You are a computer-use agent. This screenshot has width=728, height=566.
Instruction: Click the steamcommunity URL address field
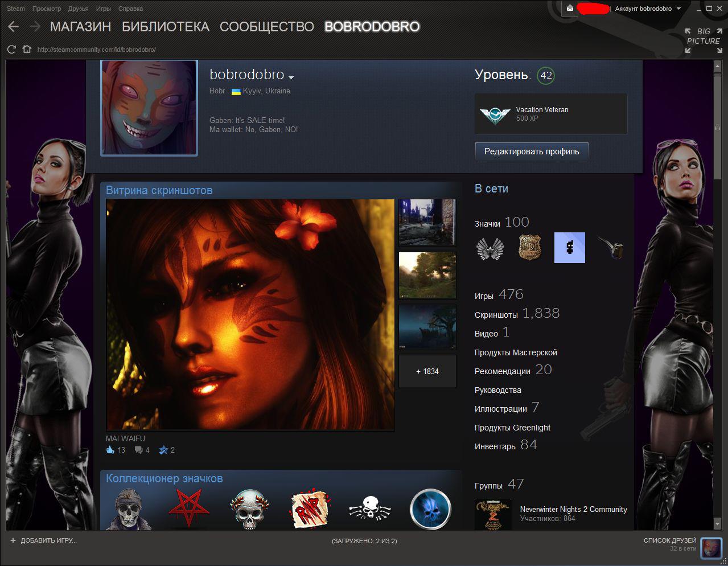[97, 50]
